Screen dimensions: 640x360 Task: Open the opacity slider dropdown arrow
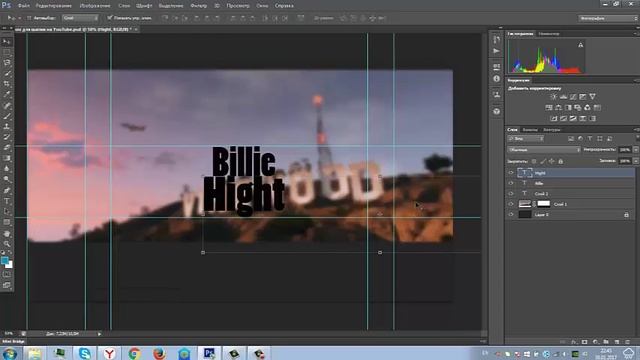coord(636,150)
